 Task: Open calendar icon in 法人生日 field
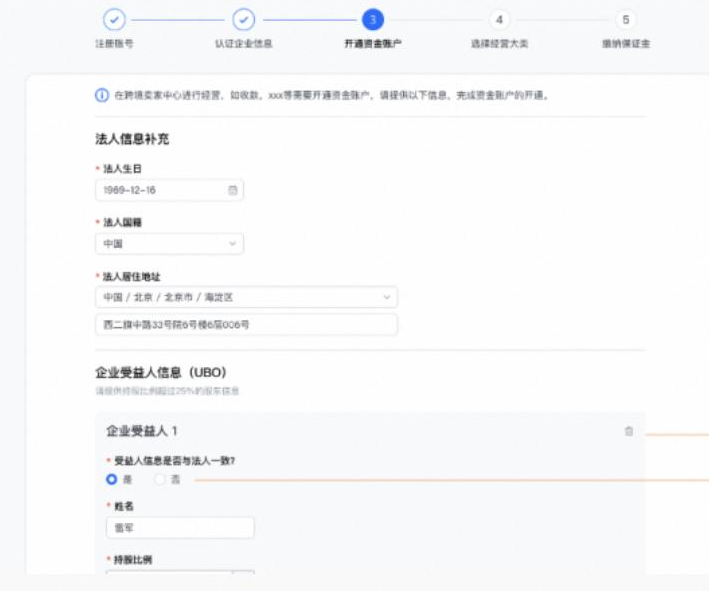click(x=232, y=189)
